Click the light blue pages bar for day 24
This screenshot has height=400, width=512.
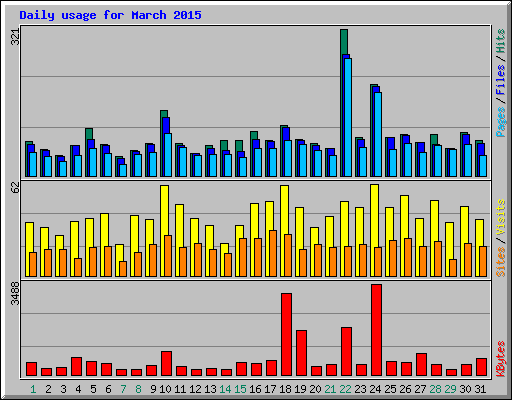pyautogui.click(x=378, y=134)
